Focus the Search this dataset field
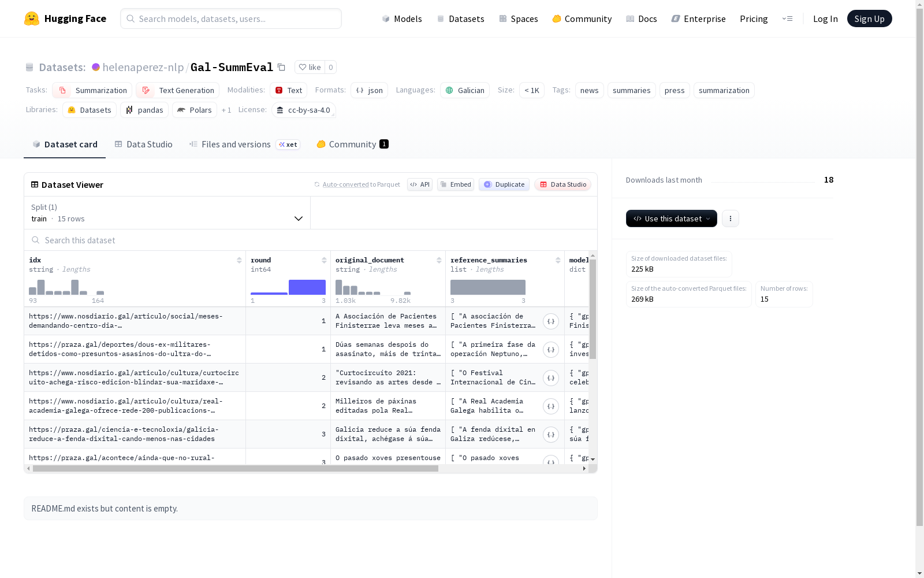The image size is (924, 578). pos(311,240)
